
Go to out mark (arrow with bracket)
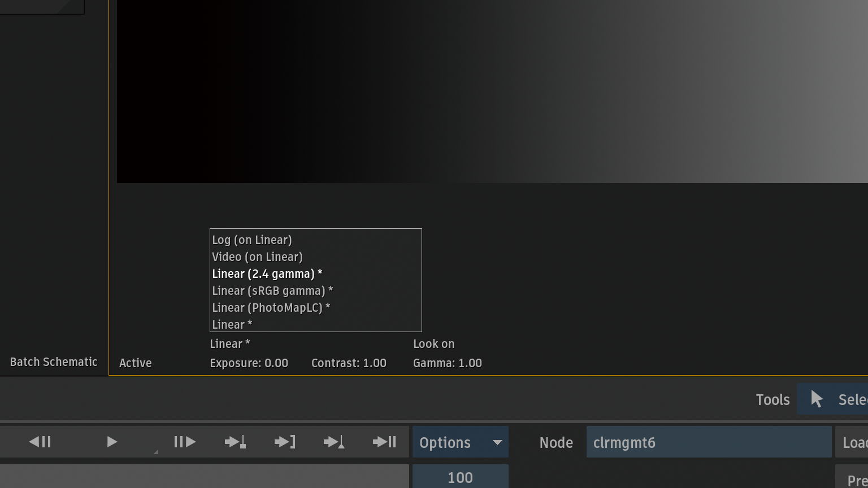coord(285,442)
